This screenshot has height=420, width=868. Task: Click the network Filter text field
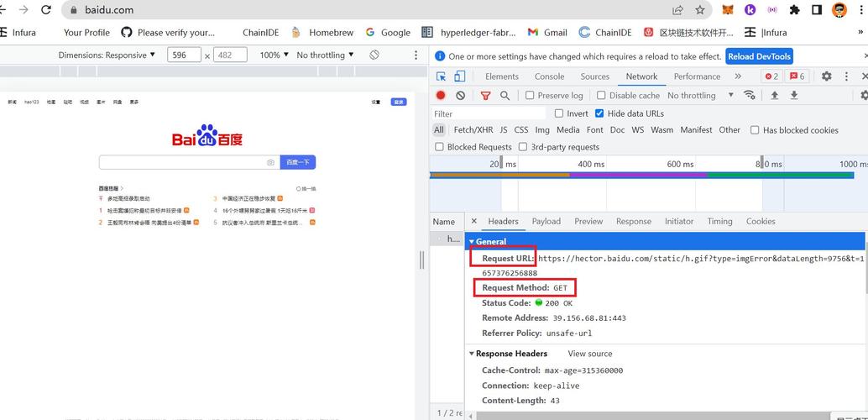(489, 113)
